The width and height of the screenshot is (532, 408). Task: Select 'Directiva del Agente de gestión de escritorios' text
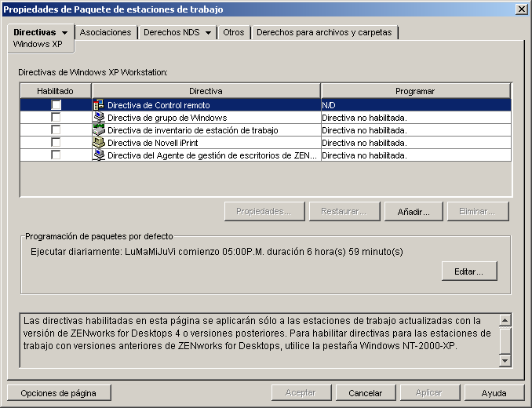(212, 155)
